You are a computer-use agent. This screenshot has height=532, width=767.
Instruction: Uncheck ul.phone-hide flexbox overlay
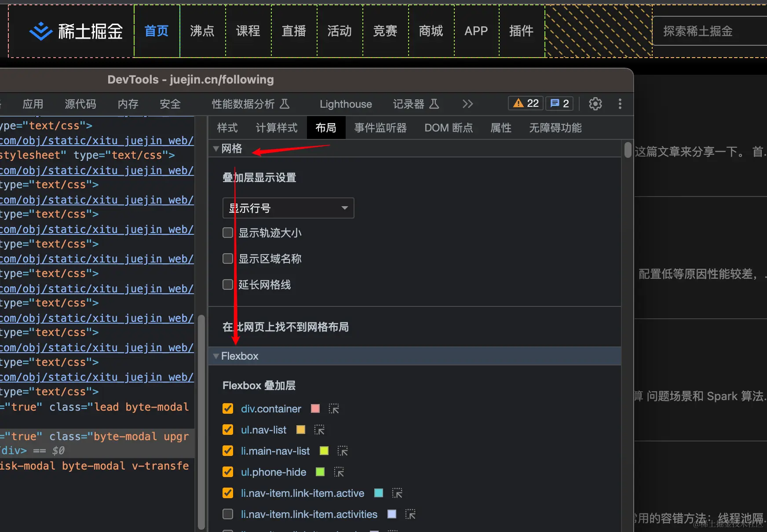(x=228, y=472)
